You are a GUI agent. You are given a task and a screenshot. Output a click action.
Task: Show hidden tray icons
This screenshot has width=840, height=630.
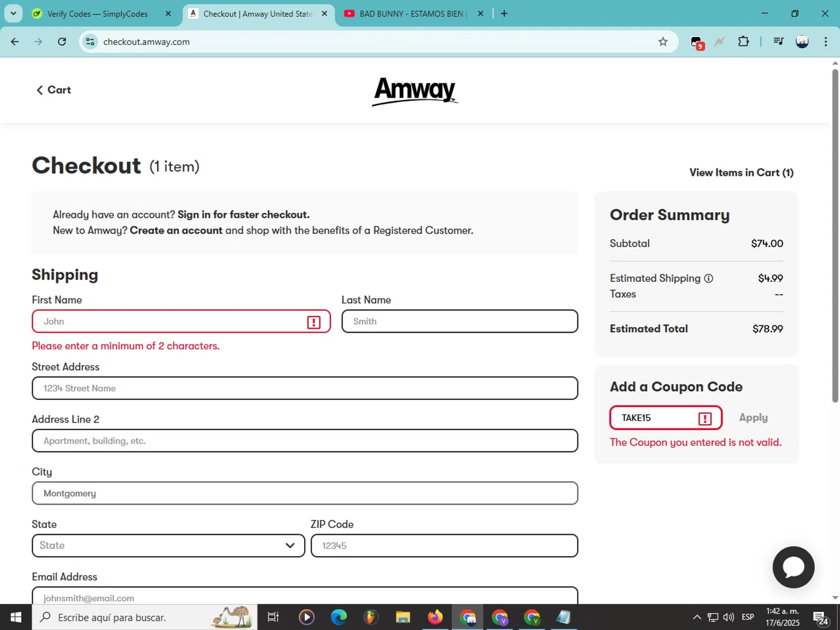tap(697, 617)
